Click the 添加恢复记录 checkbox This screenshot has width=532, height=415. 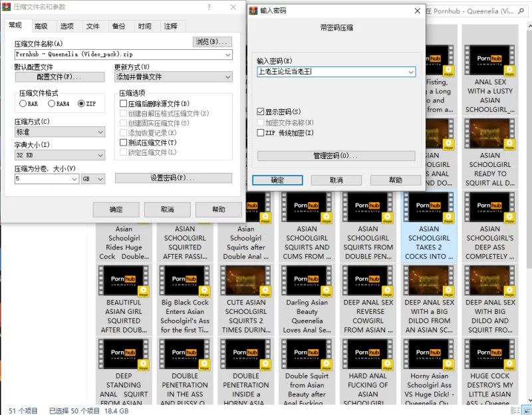coord(124,132)
